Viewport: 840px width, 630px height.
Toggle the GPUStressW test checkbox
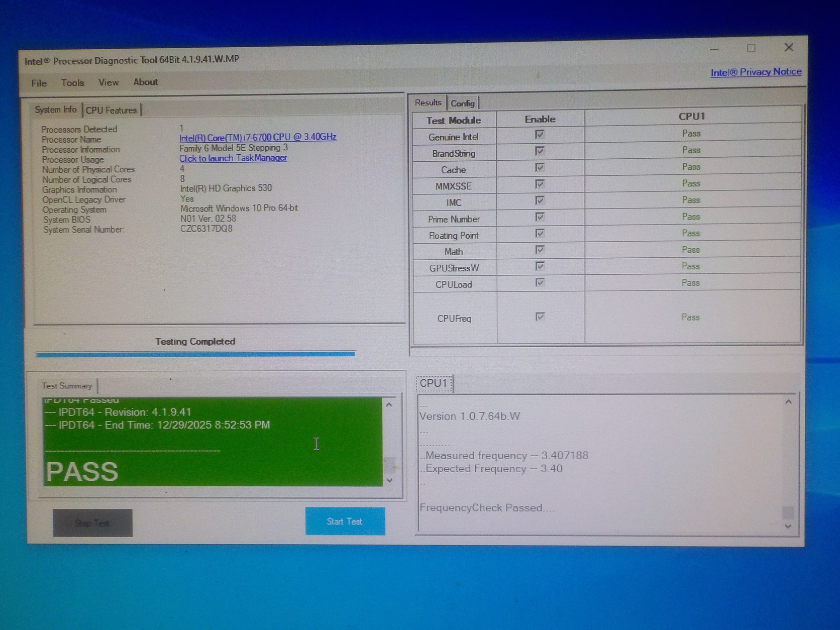(540, 266)
